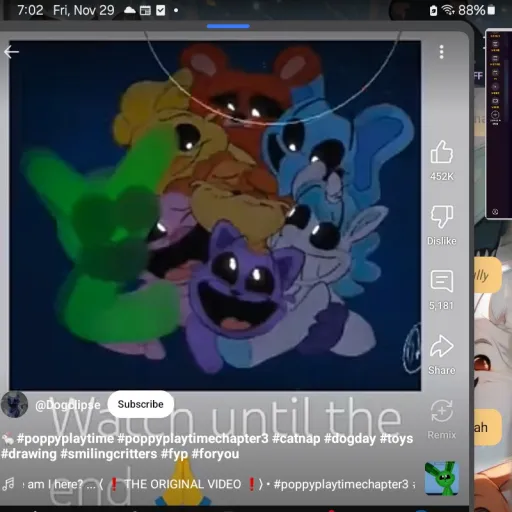
Task: Tap the calendar notification icon in status bar
Action: (x=145, y=11)
